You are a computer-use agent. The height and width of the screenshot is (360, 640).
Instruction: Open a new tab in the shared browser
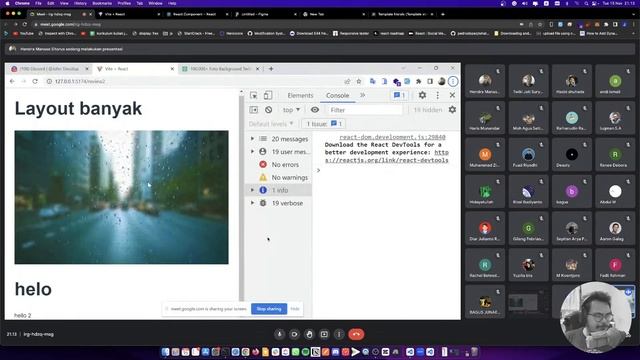click(x=271, y=69)
